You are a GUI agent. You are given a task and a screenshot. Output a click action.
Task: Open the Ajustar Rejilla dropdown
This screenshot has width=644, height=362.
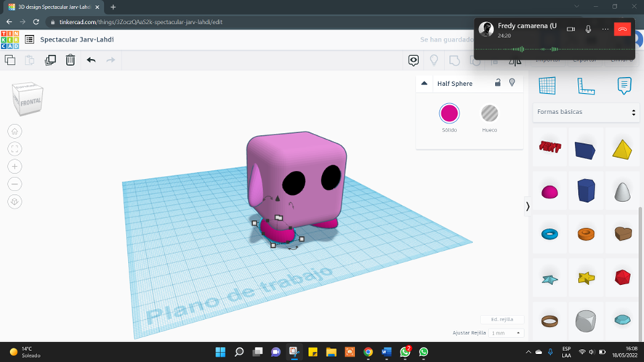coord(506,333)
